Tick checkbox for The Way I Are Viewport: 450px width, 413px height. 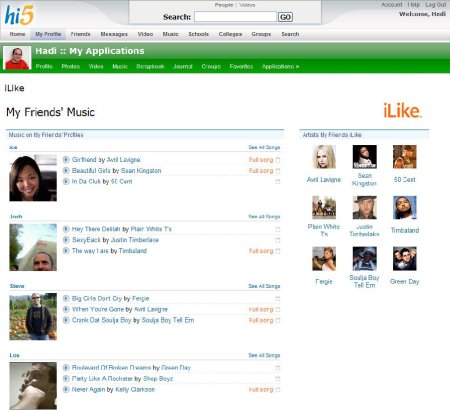(x=278, y=251)
